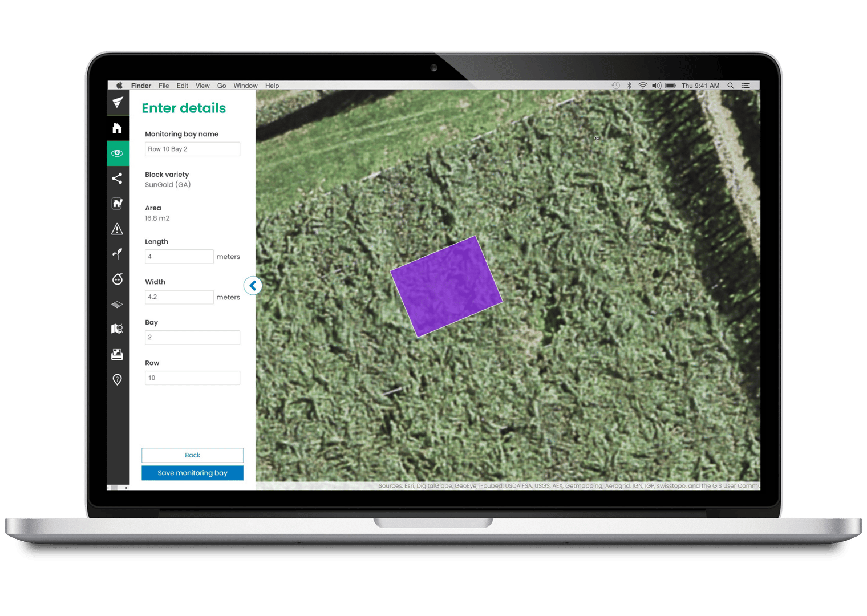Click the Back button
The image size is (867, 616).
(192, 455)
